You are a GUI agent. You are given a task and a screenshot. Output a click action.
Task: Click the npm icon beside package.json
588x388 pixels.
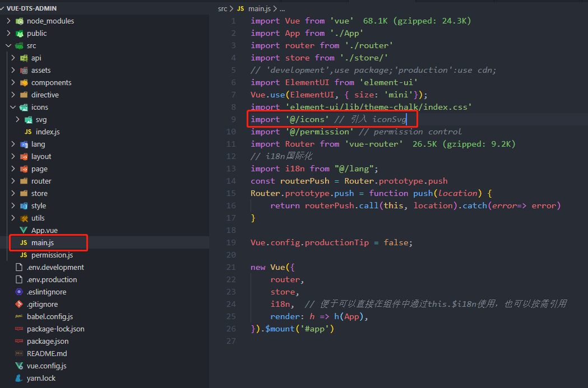tap(19, 342)
